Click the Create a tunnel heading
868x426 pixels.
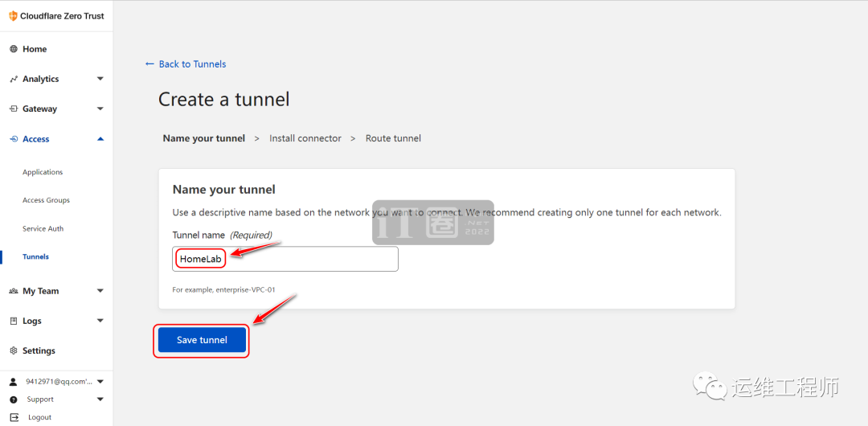tap(224, 100)
